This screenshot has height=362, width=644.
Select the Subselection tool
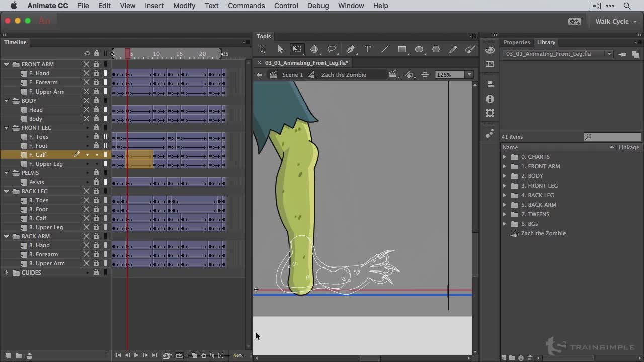[x=280, y=49]
